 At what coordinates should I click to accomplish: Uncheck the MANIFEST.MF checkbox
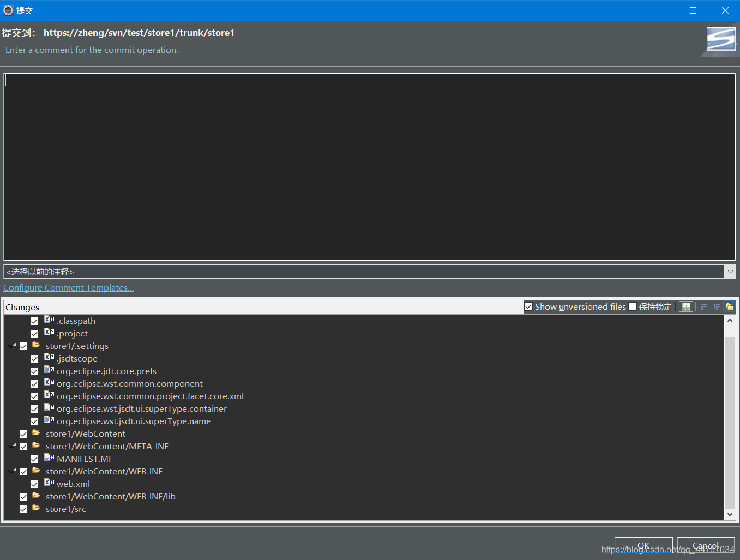pos(34,459)
